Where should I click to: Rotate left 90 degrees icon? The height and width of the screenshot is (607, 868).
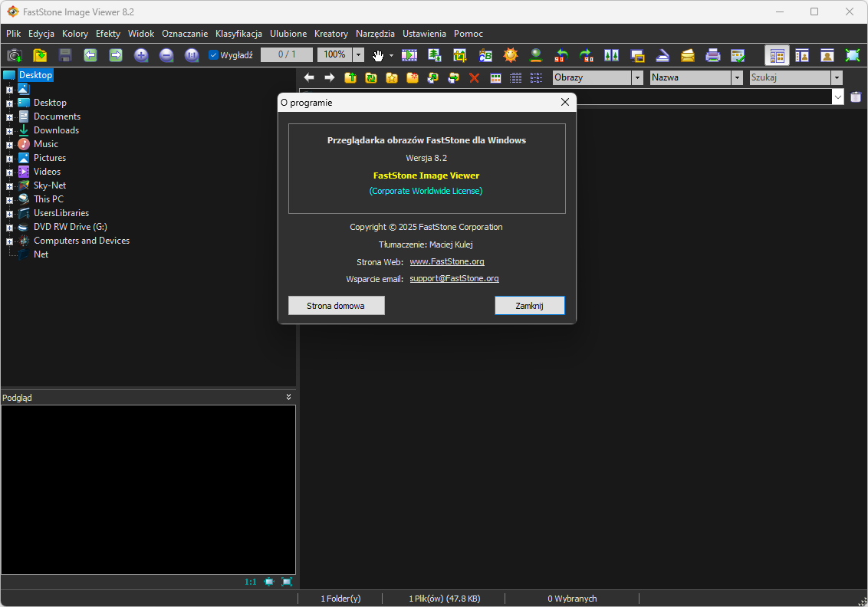pyautogui.click(x=561, y=54)
